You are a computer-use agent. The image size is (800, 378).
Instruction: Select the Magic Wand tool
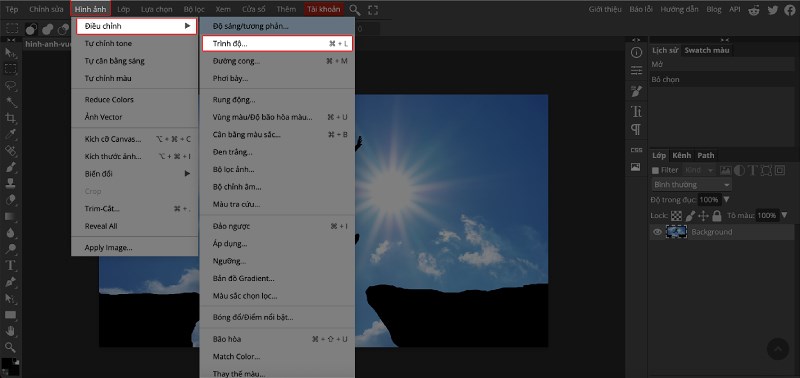click(11, 102)
